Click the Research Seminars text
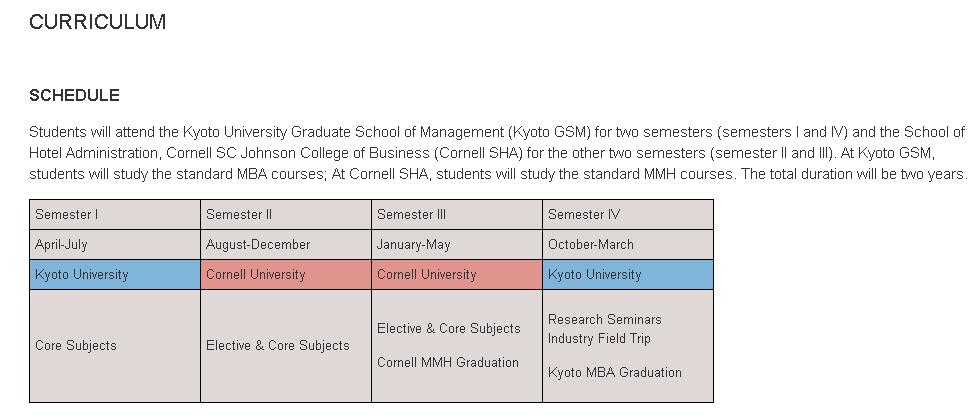The width and height of the screenshot is (973, 417). (604, 320)
